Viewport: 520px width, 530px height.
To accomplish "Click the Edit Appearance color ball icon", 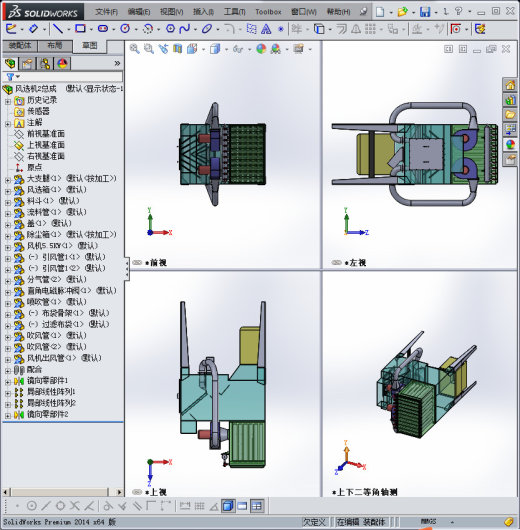I will coord(261,49).
